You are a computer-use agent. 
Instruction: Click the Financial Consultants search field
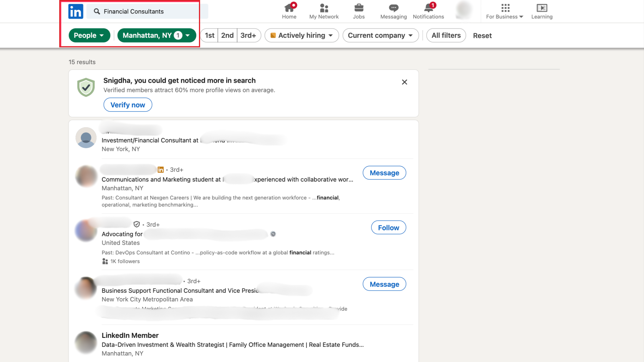pyautogui.click(x=147, y=11)
